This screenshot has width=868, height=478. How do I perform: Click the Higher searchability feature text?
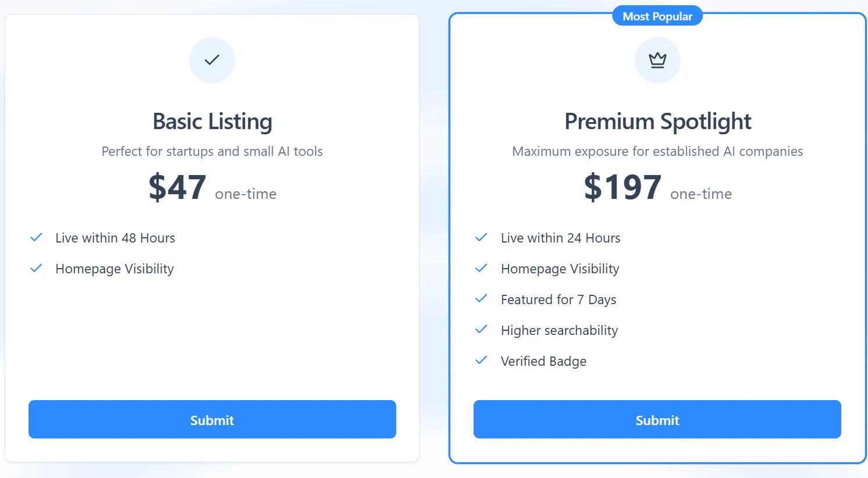pyautogui.click(x=559, y=330)
